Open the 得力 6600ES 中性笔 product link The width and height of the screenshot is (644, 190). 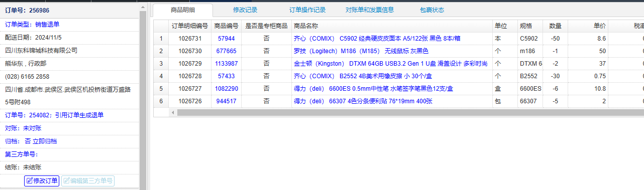pos(373,89)
